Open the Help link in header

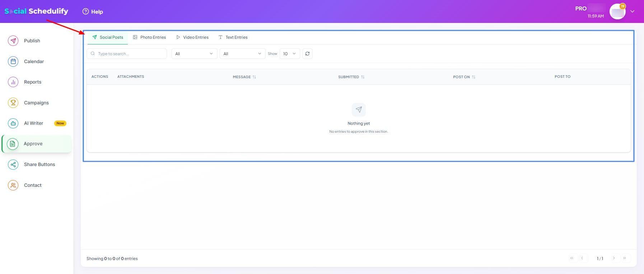[x=93, y=12]
